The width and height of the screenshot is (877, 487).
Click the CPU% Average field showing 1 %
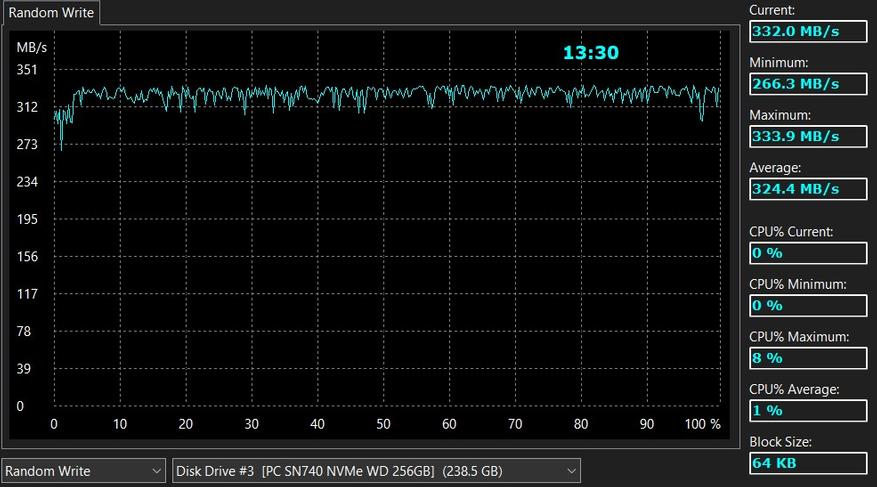coord(808,411)
